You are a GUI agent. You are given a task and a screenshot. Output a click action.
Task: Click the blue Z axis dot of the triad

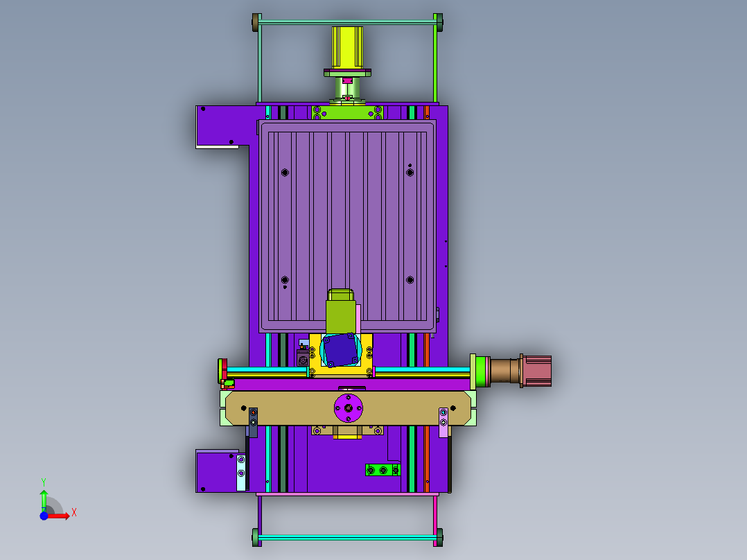click(x=44, y=516)
